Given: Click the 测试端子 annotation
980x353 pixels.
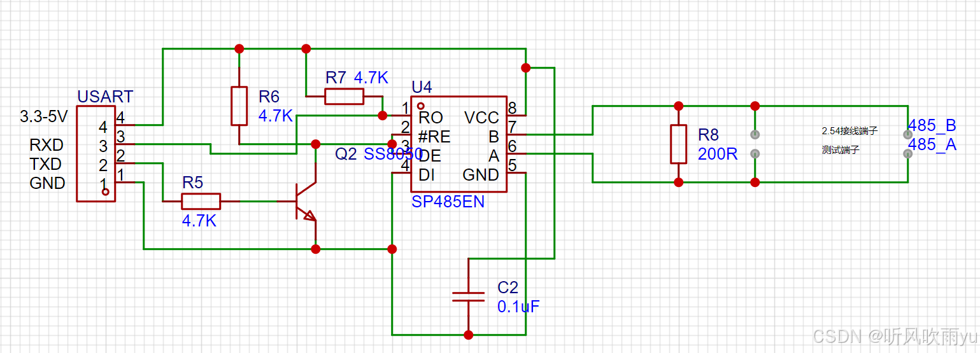Looking at the screenshot, I should pos(841,150).
